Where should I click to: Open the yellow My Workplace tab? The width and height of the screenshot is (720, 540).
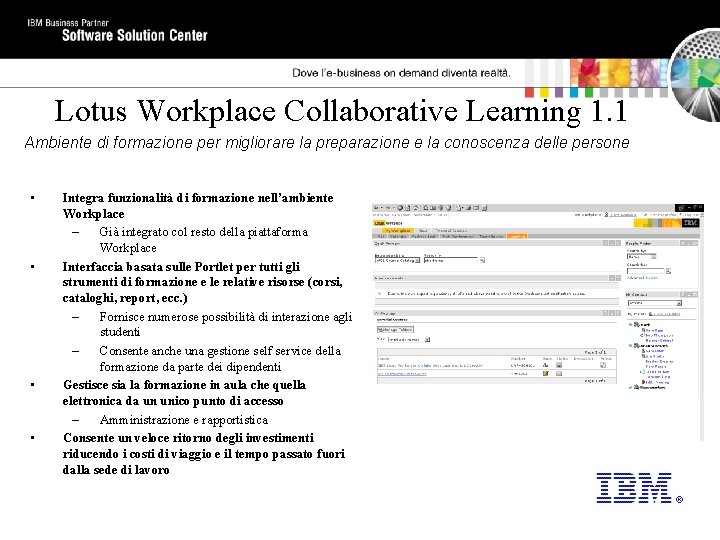pos(398,231)
